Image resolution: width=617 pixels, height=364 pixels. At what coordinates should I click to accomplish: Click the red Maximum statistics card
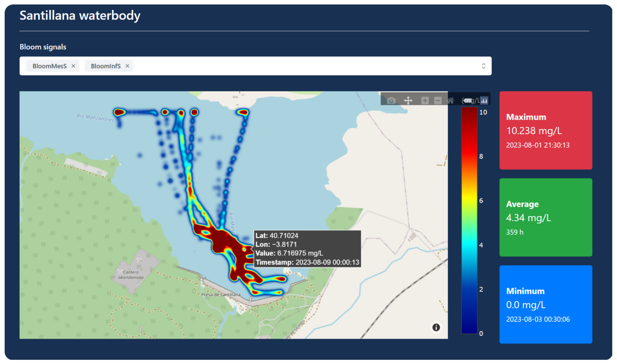point(546,130)
